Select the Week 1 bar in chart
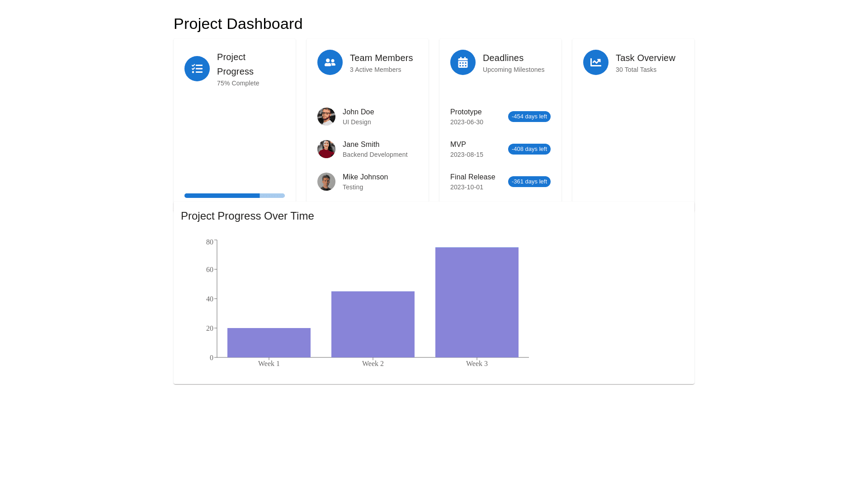Viewport: 868px width, 488px height. click(x=269, y=343)
